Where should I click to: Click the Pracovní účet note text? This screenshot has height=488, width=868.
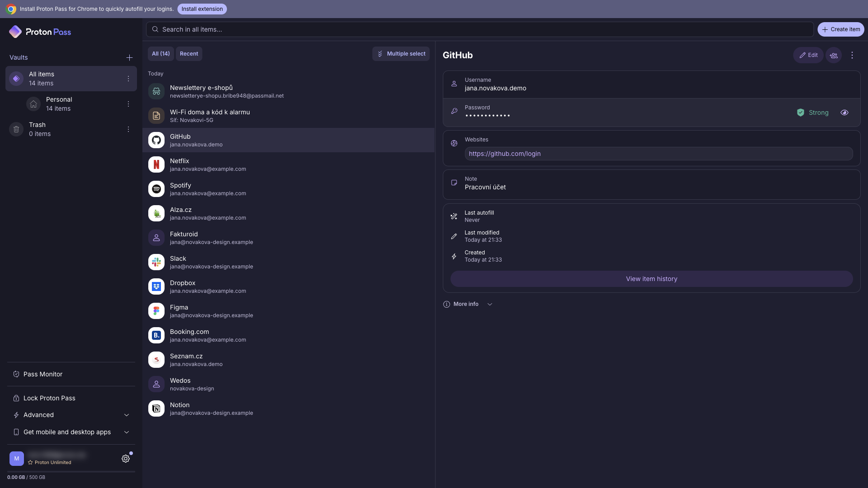(485, 187)
